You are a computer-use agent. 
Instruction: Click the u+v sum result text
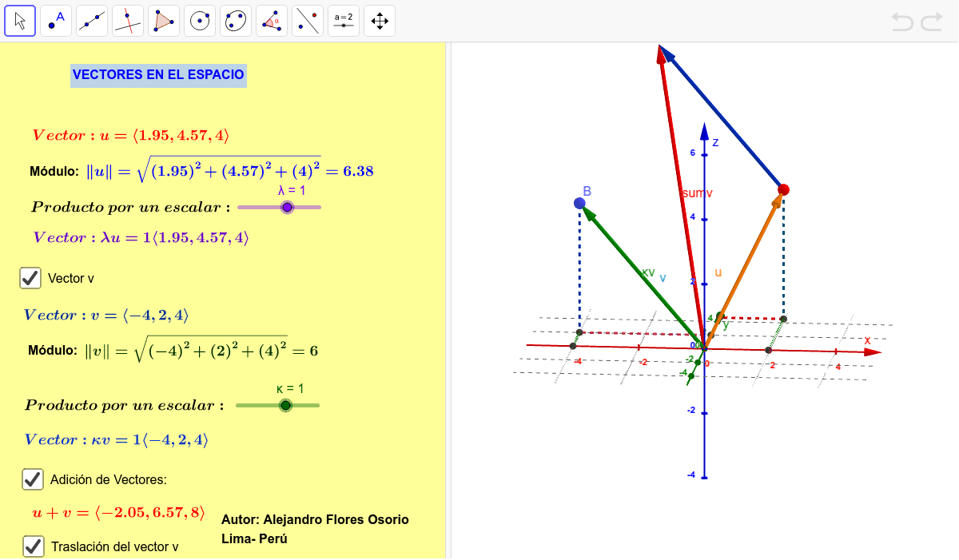119,513
